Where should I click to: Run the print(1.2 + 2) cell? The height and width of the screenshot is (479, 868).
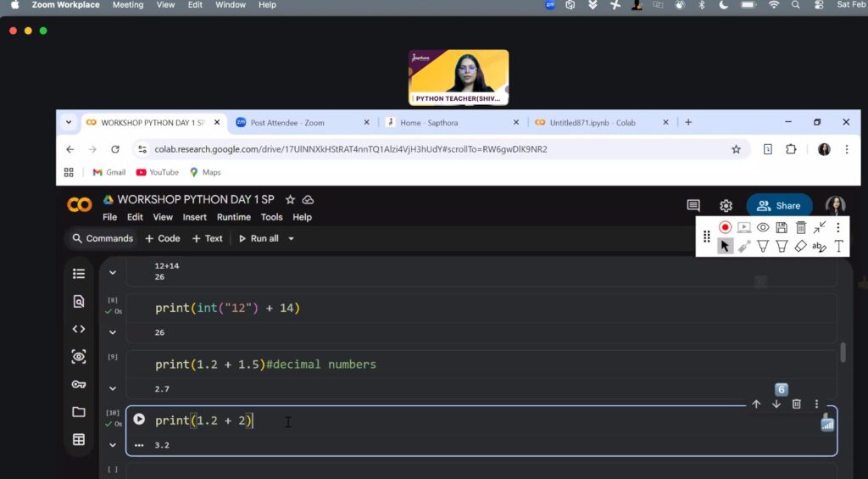click(x=139, y=420)
